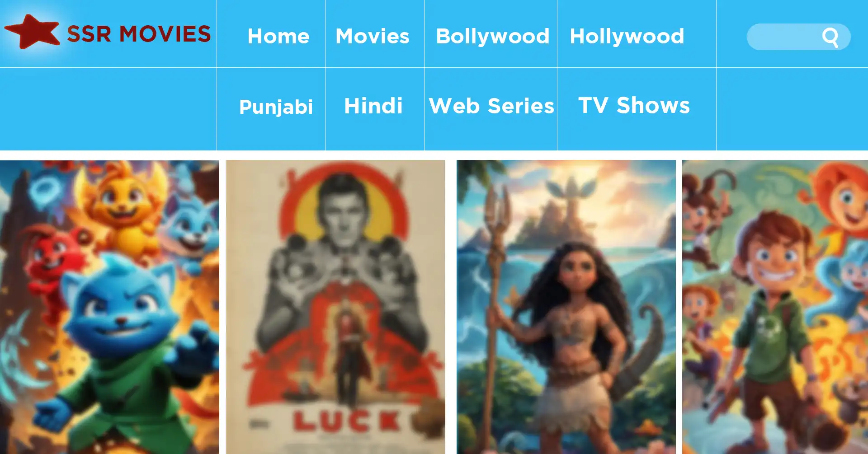The width and height of the screenshot is (868, 454).
Task: Browse the TV Shows section
Action: coord(634,105)
